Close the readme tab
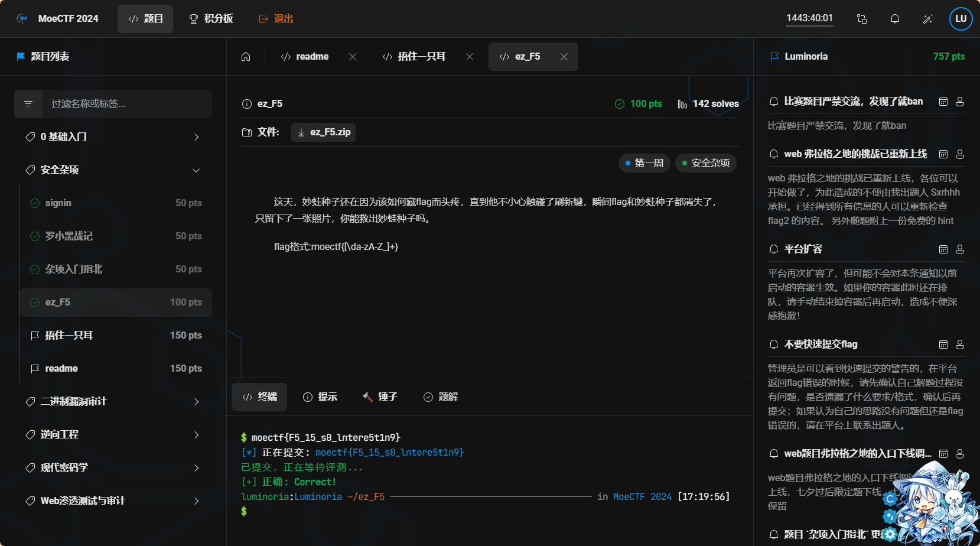Image resolution: width=980 pixels, height=546 pixels. coord(353,57)
